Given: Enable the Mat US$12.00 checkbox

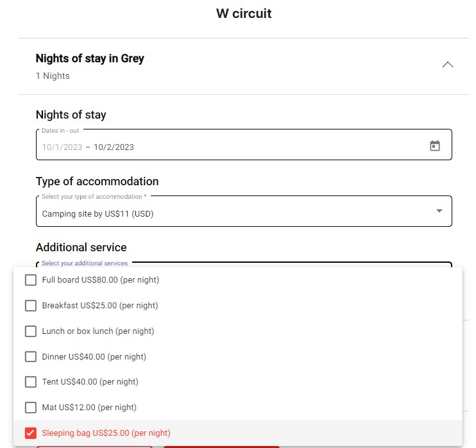Looking at the screenshot, I should (x=31, y=408).
